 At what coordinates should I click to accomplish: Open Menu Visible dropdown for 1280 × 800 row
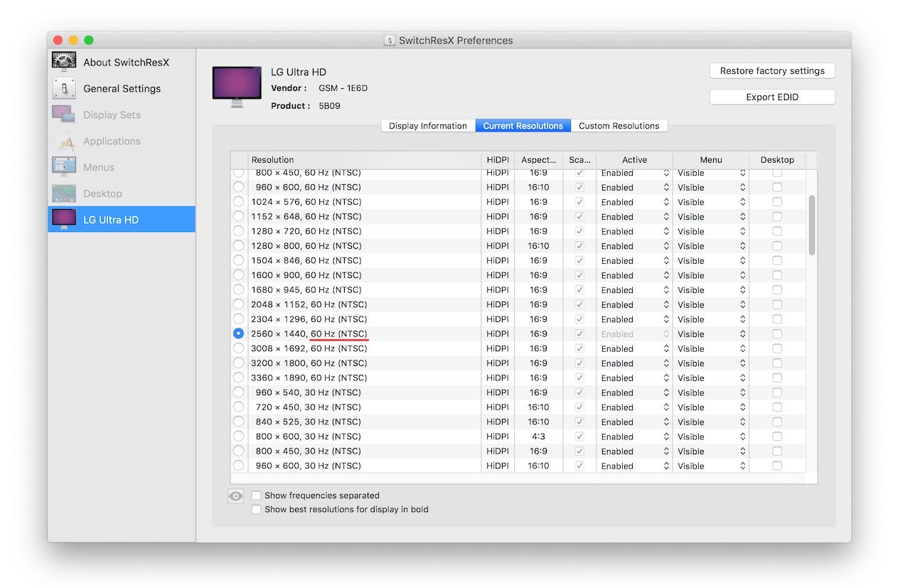pyautogui.click(x=711, y=246)
